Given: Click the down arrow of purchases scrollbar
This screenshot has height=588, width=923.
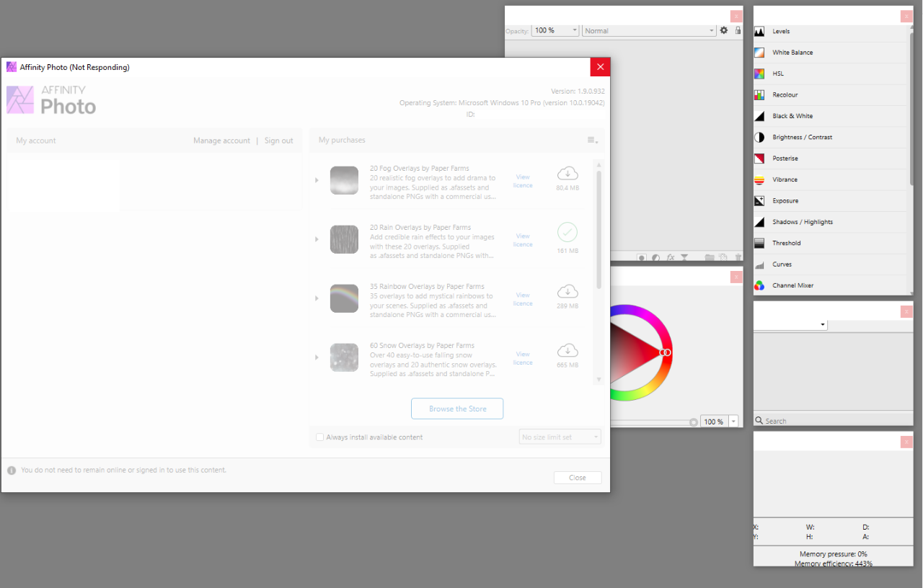Looking at the screenshot, I should click(599, 380).
